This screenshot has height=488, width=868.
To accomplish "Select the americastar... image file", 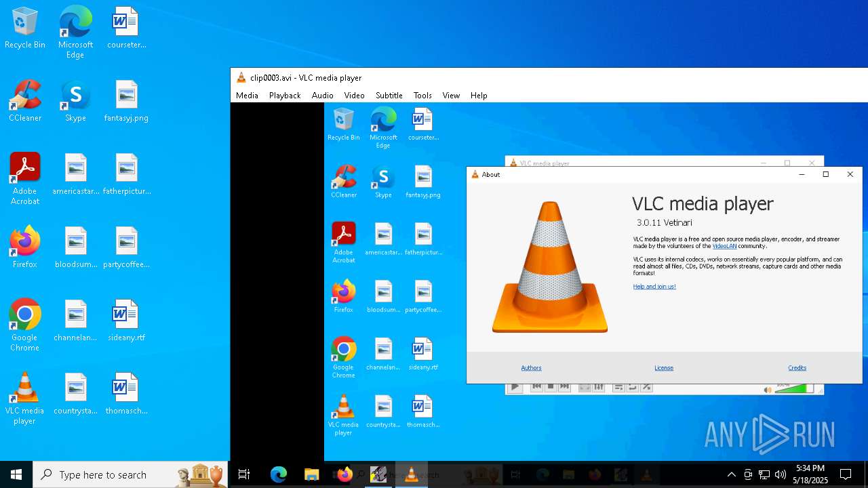I will pos(75,175).
